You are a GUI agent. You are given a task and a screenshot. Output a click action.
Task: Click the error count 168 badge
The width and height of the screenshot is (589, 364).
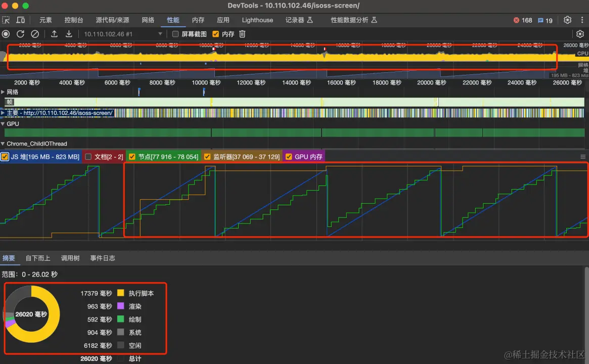point(523,20)
